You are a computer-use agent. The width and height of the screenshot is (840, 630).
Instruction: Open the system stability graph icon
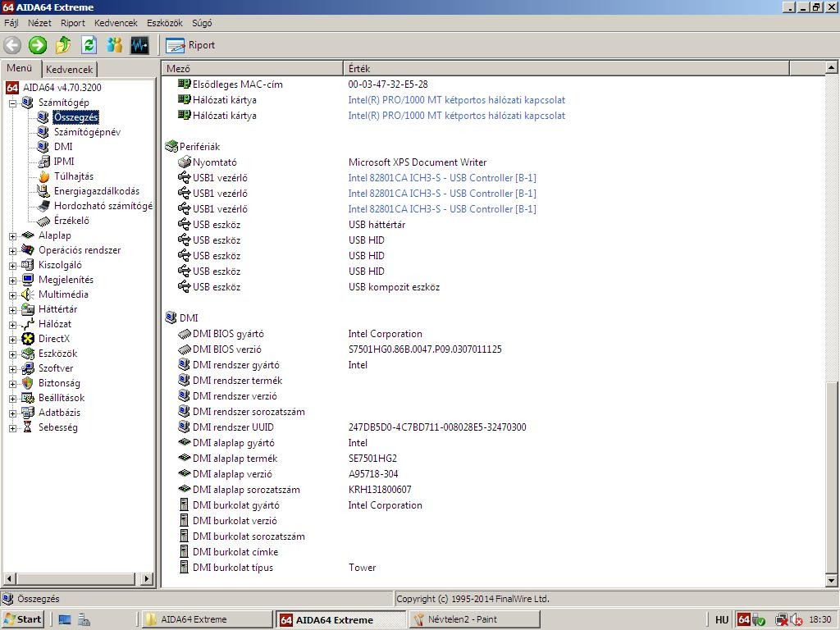139,45
